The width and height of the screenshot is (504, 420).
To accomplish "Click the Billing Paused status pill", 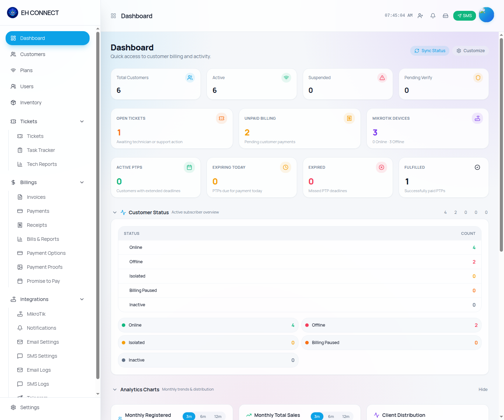I will 391,343.
